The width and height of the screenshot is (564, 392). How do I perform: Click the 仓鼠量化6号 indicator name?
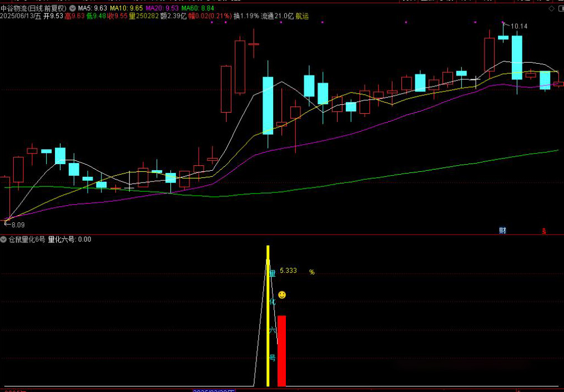(x=27, y=240)
